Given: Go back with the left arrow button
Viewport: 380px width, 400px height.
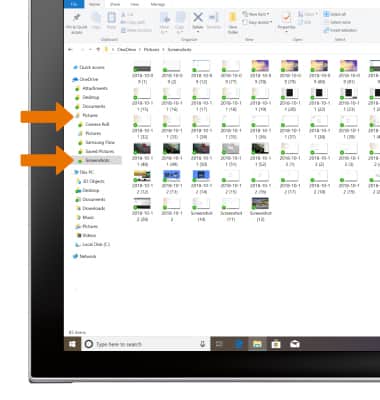Looking at the screenshot, I should [70, 49].
